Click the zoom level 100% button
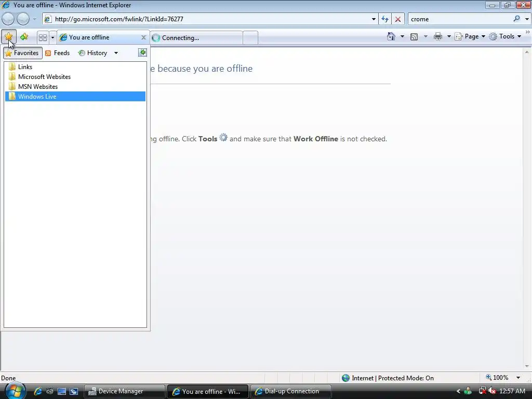 497,378
